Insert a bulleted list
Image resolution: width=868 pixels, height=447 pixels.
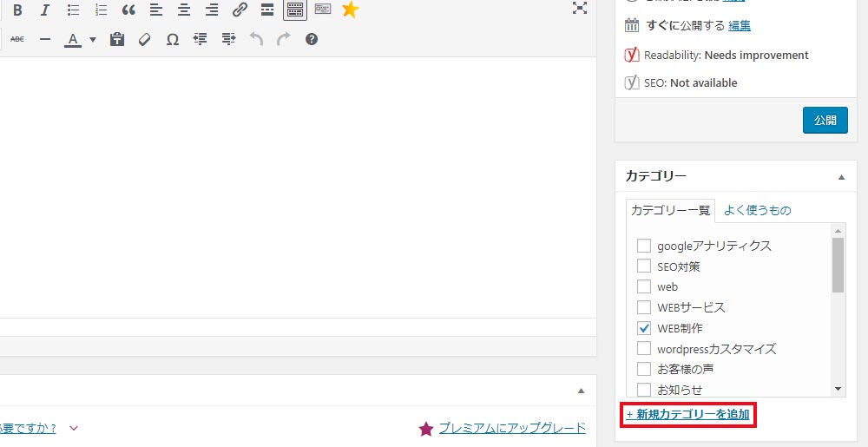[73, 10]
